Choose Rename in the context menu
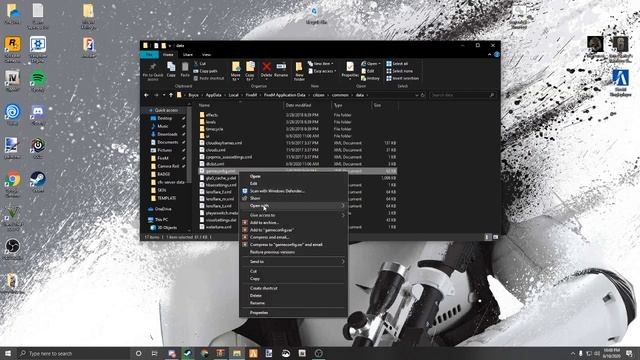Viewport: 640px width, 360px height. [x=257, y=303]
